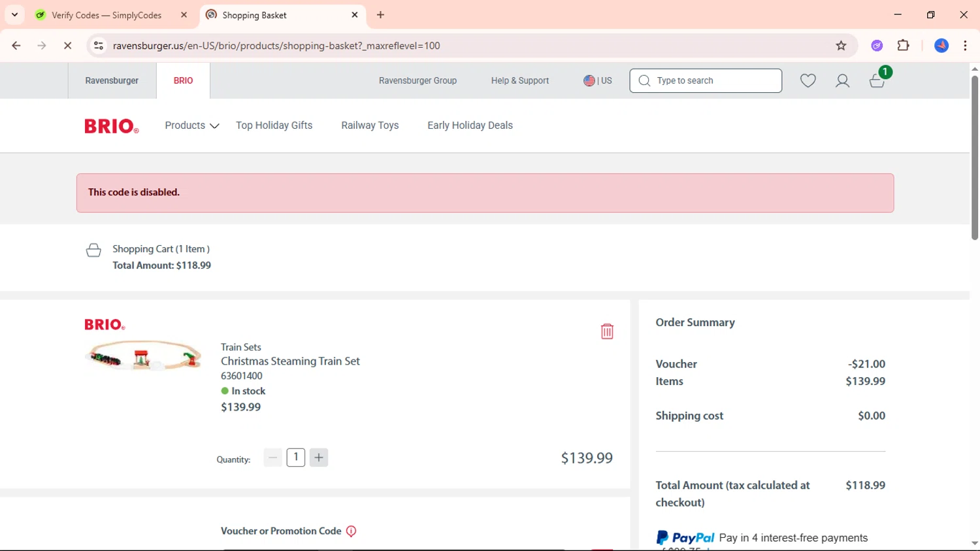Image resolution: width=980 pixels, height=551 pixels.
Task: Decrease quantity with minus button
Action: tap(272, 458)
